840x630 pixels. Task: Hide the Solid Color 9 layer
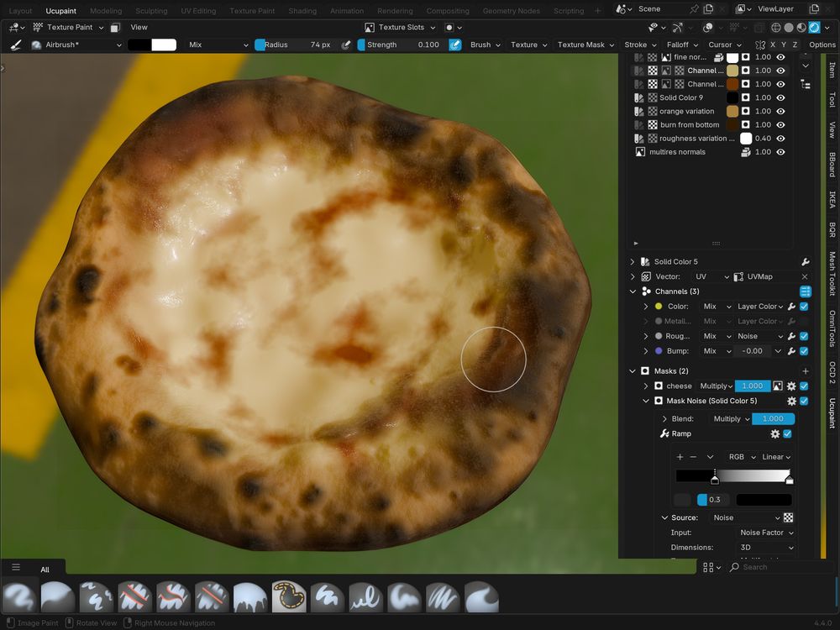[781, 97]
